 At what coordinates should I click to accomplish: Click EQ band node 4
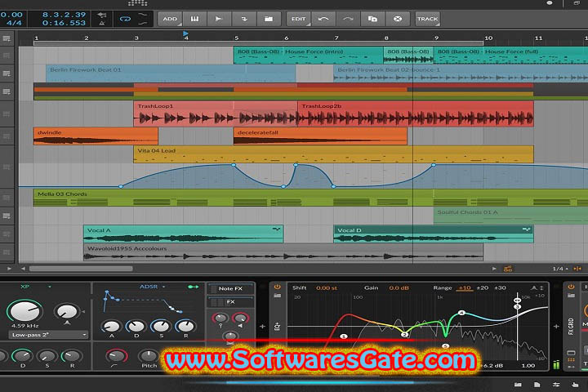pos(461,313)
